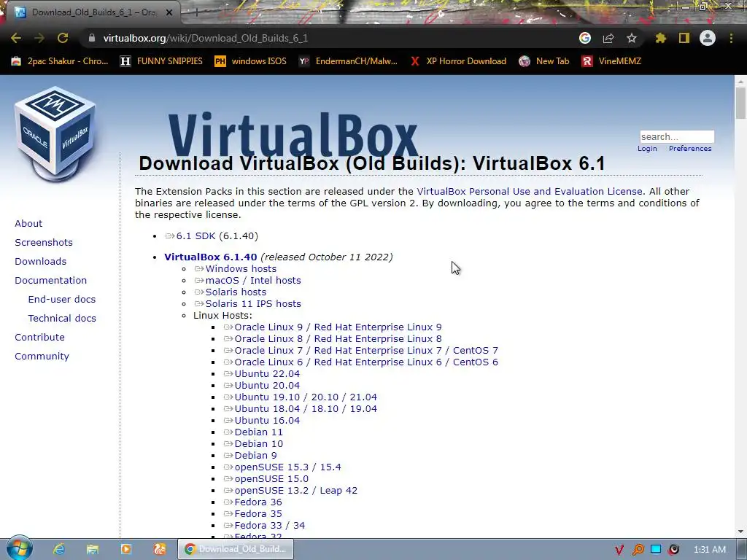This screenshot has height=560, width=747.
Task: Open the VineMEMZ bookmark
Action: [611, 61]
